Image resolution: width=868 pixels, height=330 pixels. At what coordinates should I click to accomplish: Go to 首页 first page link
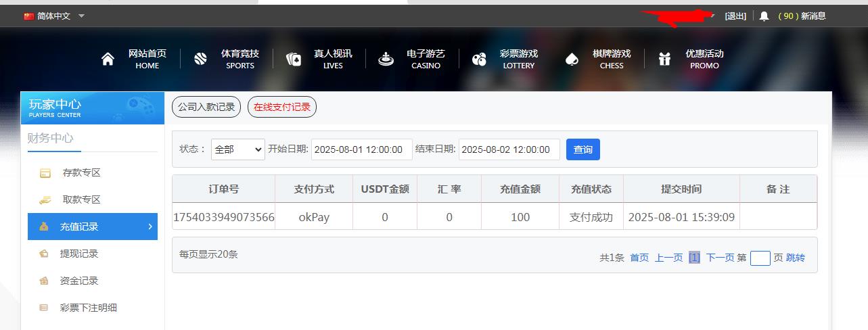[x=639, y=258]
